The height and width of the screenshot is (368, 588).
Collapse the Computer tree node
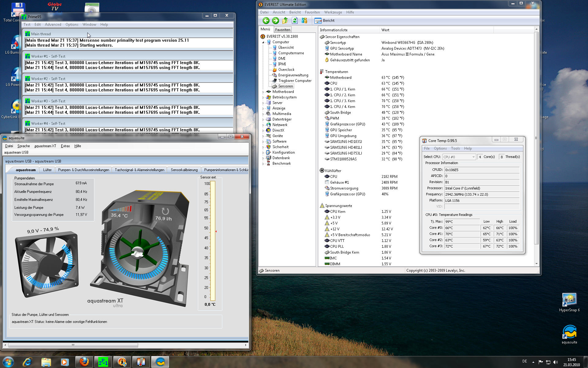point(263,42)
